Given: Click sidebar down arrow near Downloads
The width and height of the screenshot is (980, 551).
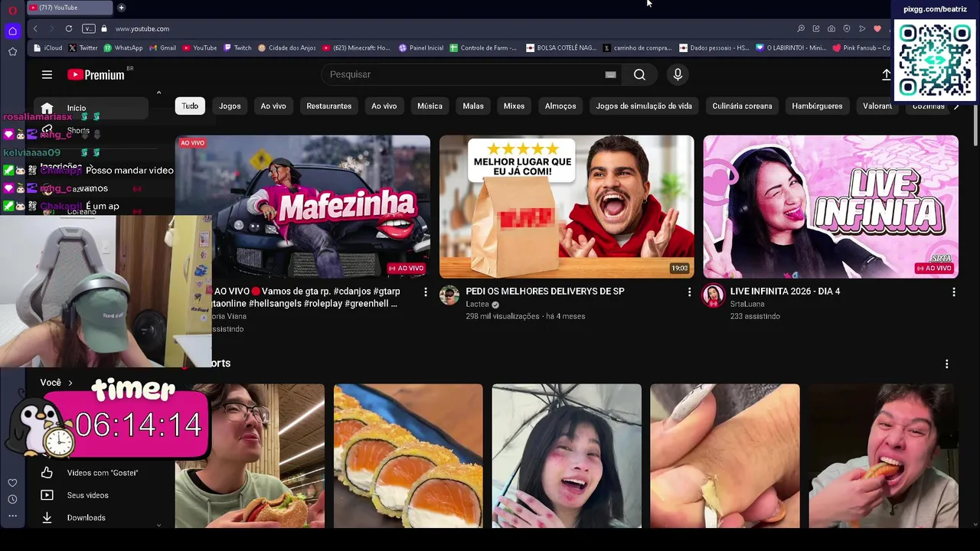Looking at the screenshot, I should coord(158,525).
